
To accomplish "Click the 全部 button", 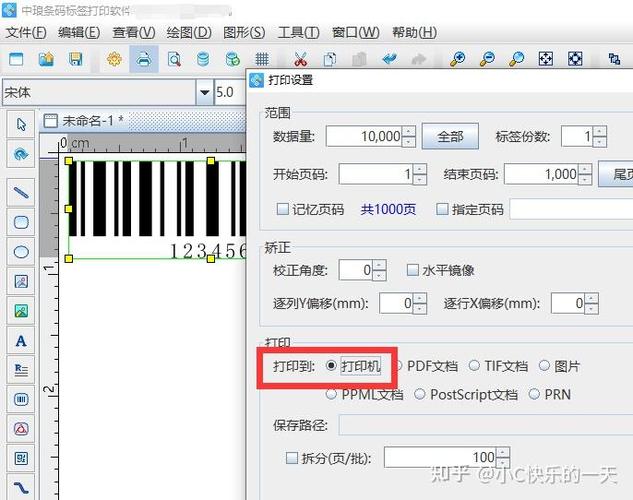I will [451, 136].
